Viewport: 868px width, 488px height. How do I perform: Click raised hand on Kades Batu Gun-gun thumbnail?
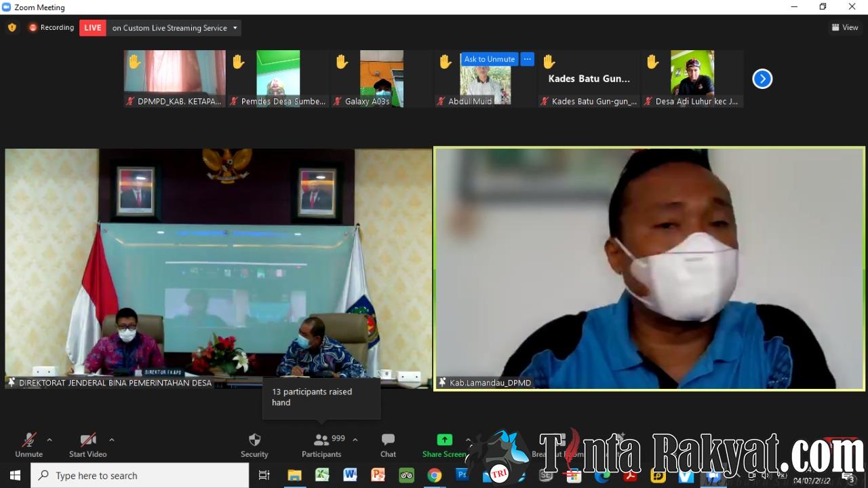(x=549, y=62)
